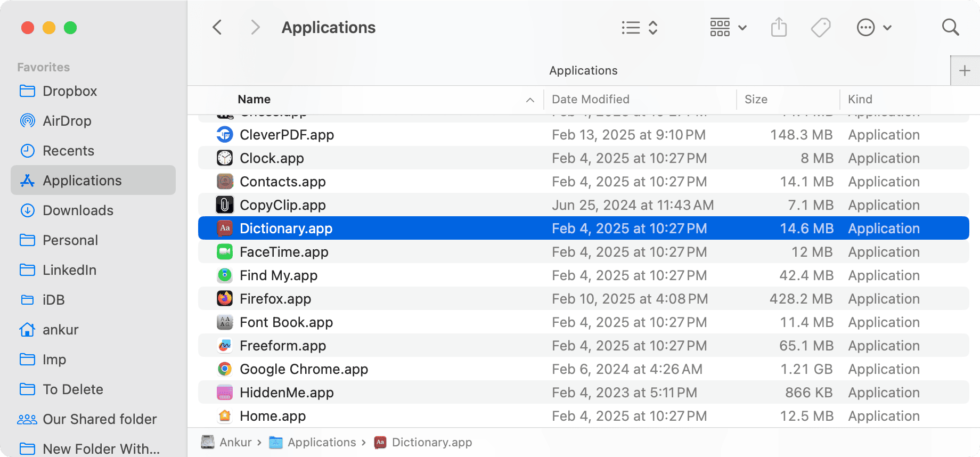The image size is (980, 457).
Task: Open Our Shared folder in sidebar
Action: (93, 419)
